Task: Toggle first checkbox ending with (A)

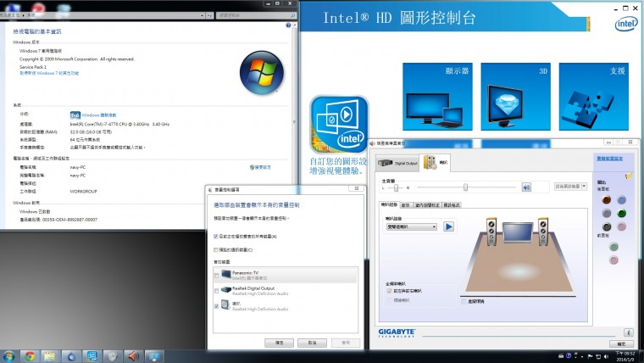Action: [215, 237]
